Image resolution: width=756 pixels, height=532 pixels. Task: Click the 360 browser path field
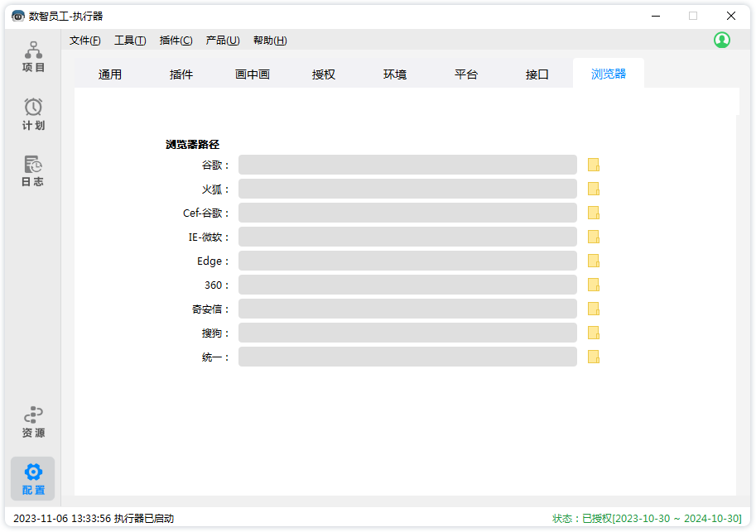pos(407,285)
